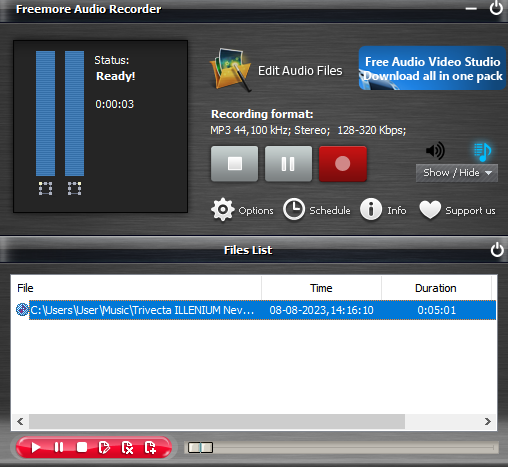Screen dimensions: 508x467
Task: Click the 0:05:01 duration cell
Action: pyautogui.click(x=436, y=310)
